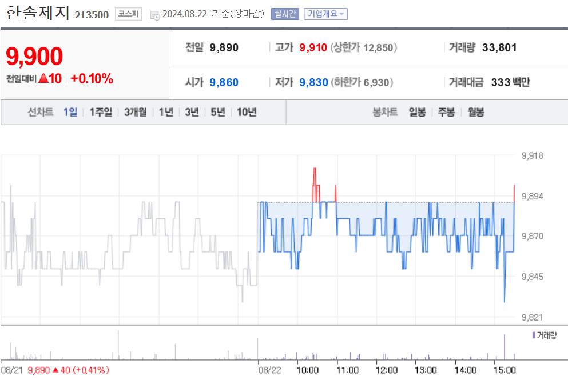Switch to 월봉 candlestick chart
Screen dimensions: 568x392
pyautogui.click(x=476, y=112)
